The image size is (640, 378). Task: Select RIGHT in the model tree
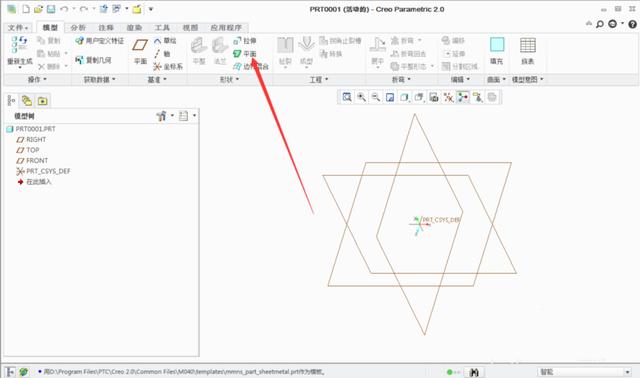31,140
